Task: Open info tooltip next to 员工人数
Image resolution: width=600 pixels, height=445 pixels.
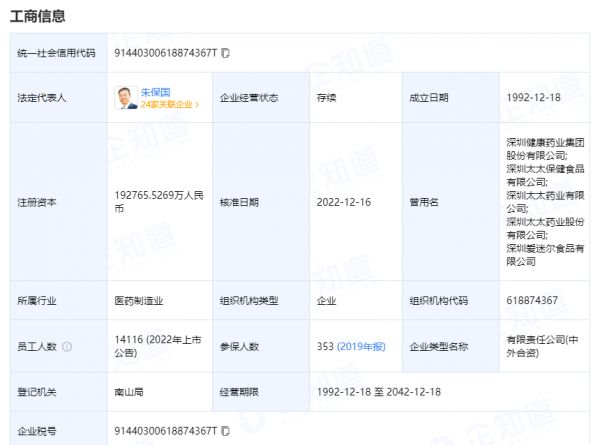Action: [x=67, y=347]
